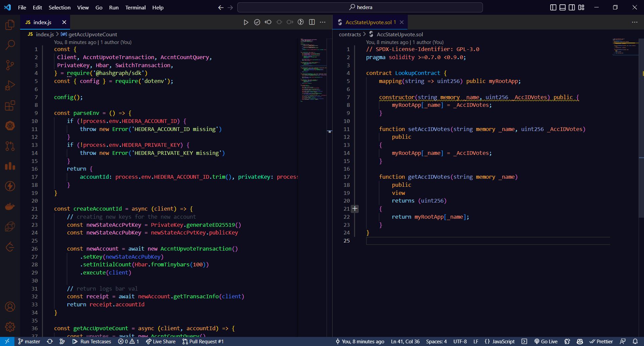
Task: Open the Search view in activity bar
Action: 10,45
